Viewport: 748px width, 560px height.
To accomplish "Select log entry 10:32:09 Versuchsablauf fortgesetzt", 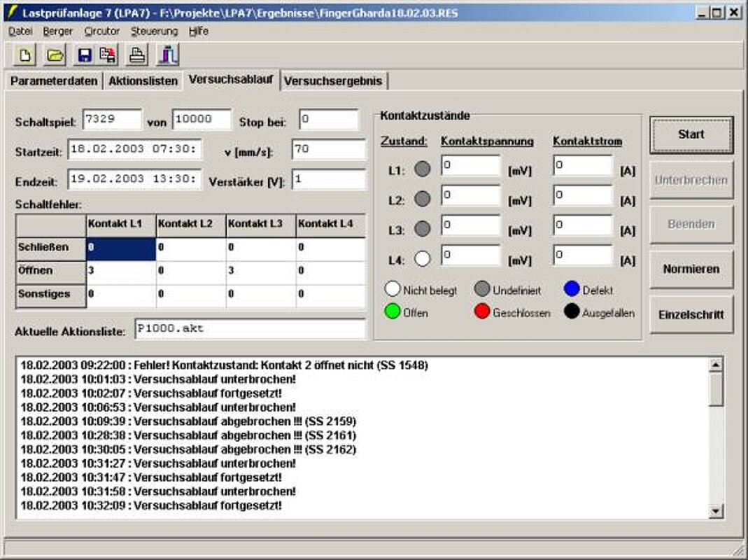I will tap(151, 505).
